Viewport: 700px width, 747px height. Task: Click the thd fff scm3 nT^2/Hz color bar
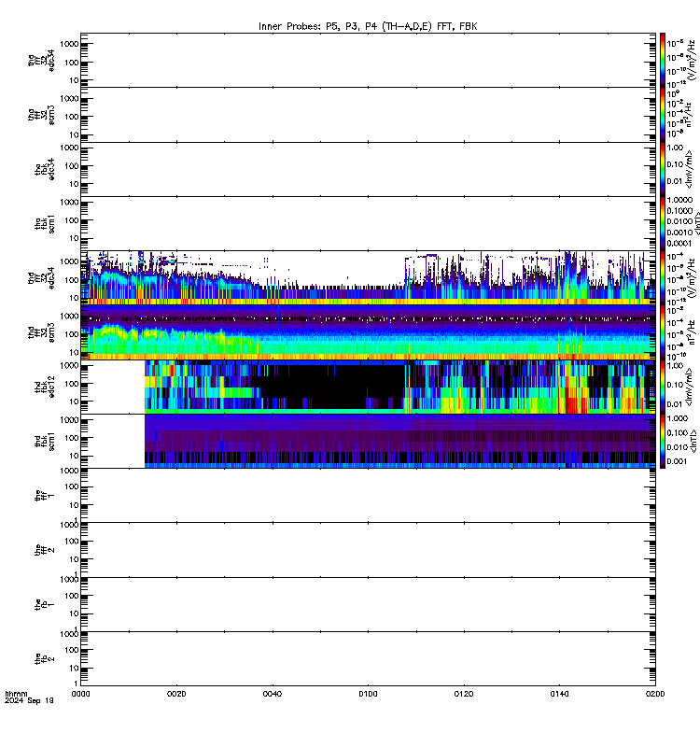click(x=663, y=332)
